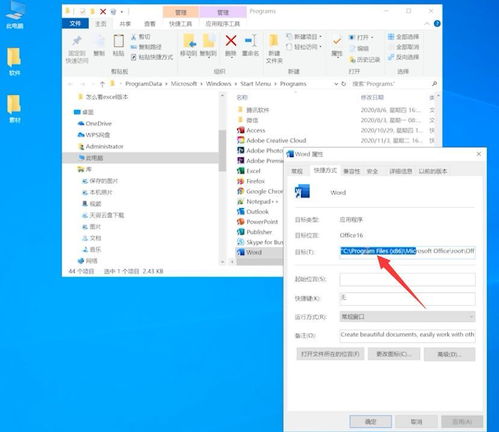
Task: Click Invert selection (反向选择) in ribbon
Action: point(403,57)
